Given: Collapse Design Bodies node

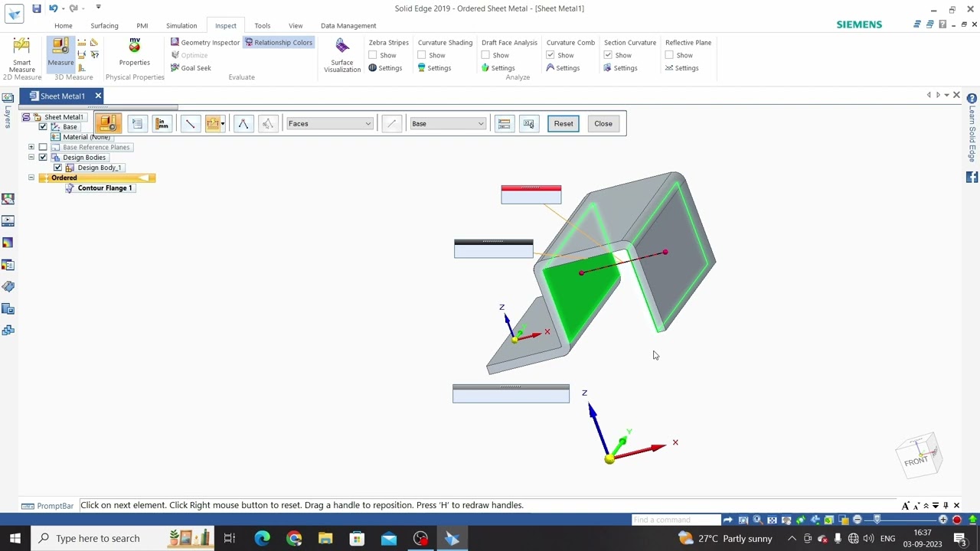Looking at the screenshot, I should click(x=31, y=157).
